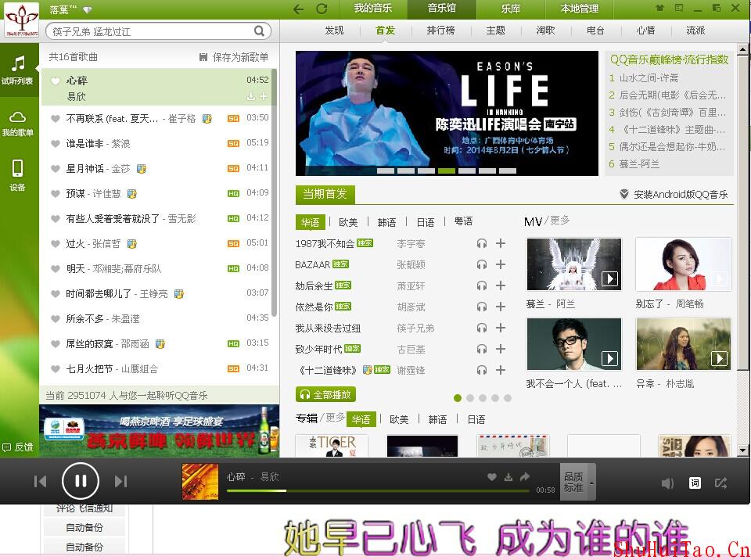The height and width of the screenshot is (560, 751).
Task: Go back to the previous track
Action: (x=41, y=481)
